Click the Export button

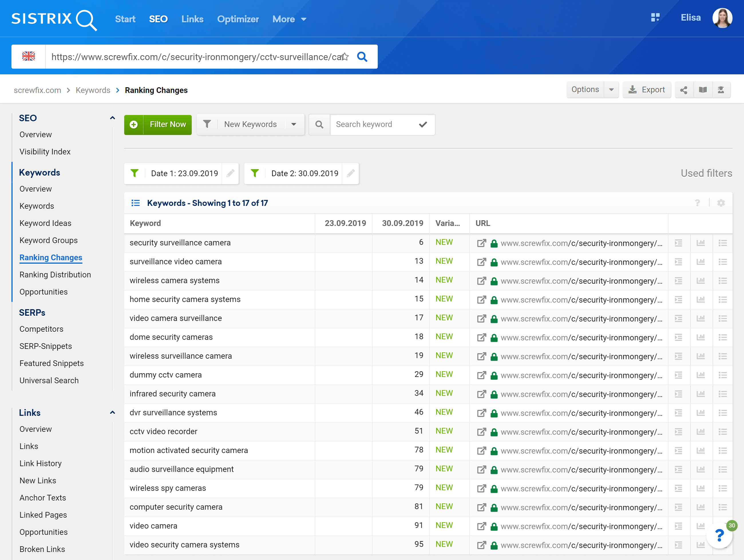pos(646,90)
